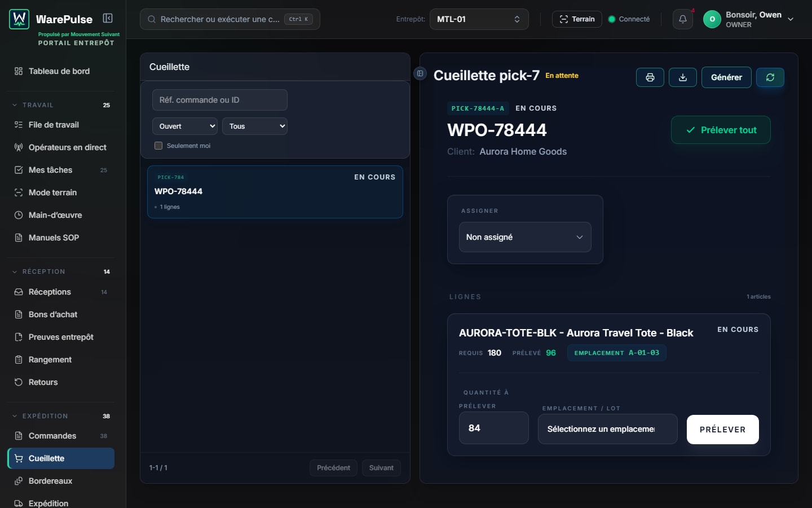Open Tableau de bord

[61, 71]
